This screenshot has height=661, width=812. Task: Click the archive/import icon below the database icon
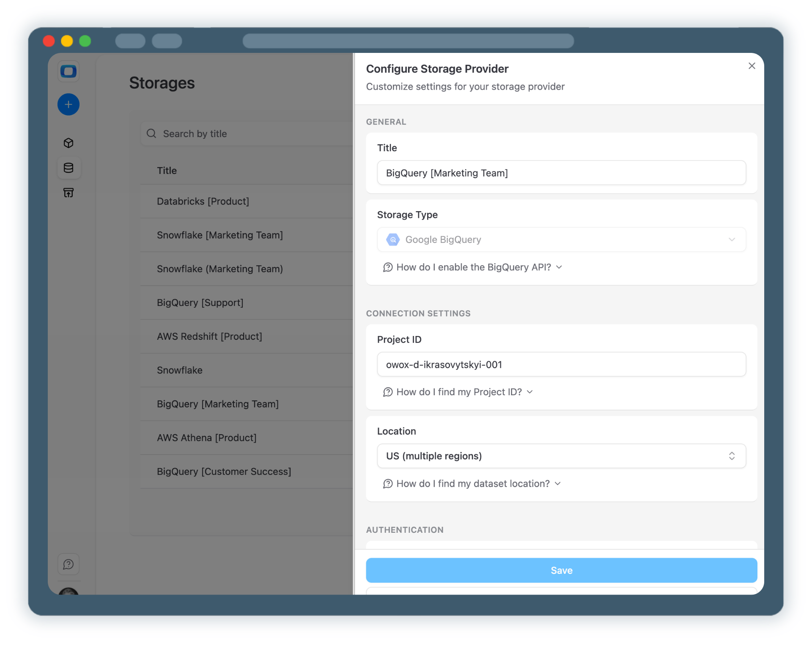[x=68, y=193]
